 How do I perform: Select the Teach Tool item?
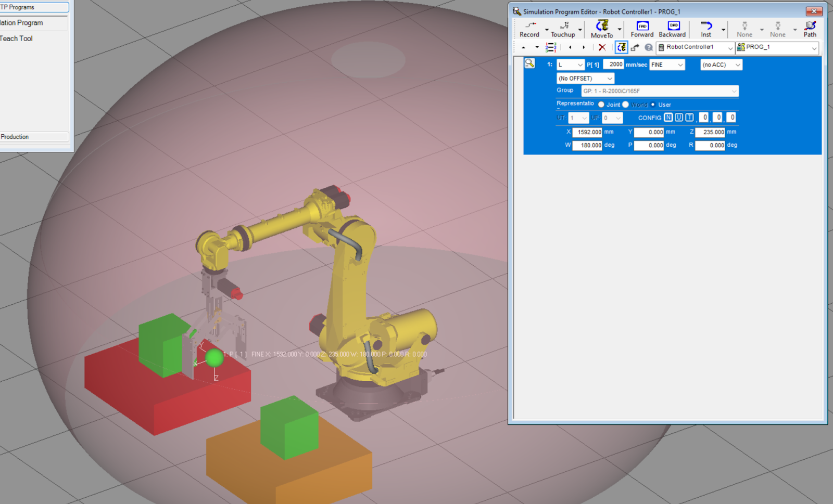16,38
